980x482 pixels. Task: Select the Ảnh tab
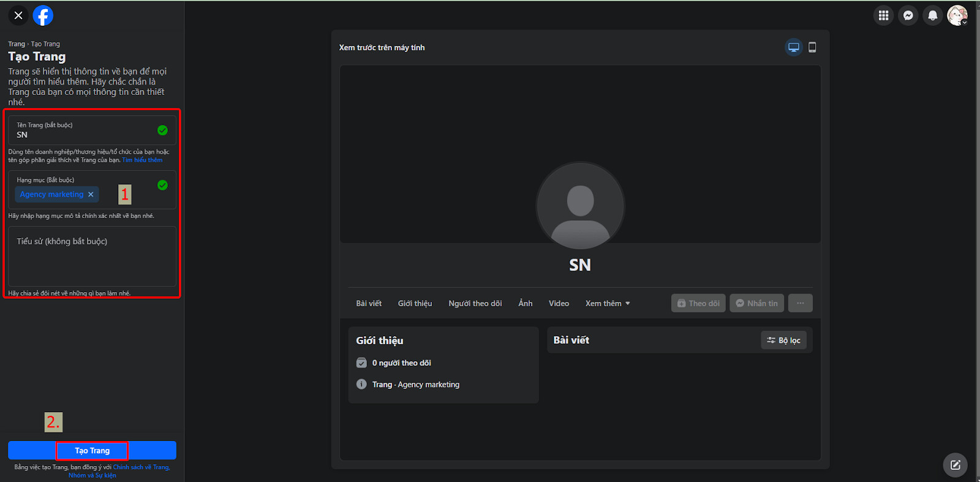point(526,303)
